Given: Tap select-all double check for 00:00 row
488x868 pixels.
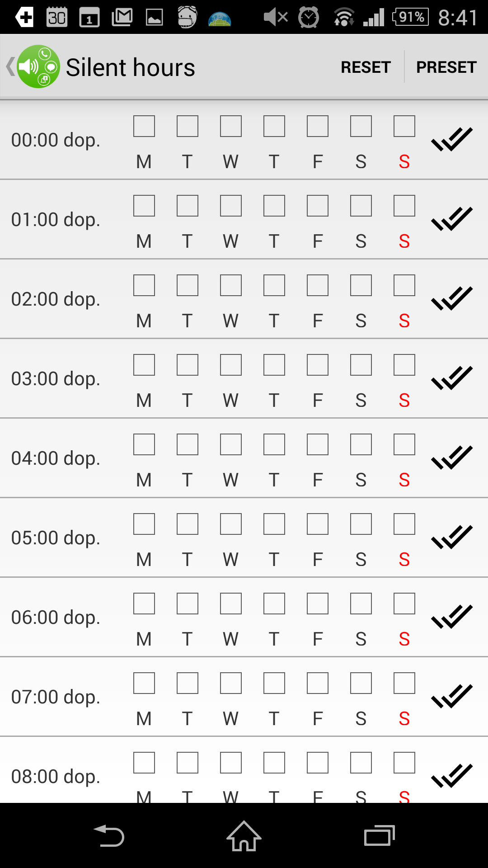Looking at the screenshot, I should coord(451,139).
